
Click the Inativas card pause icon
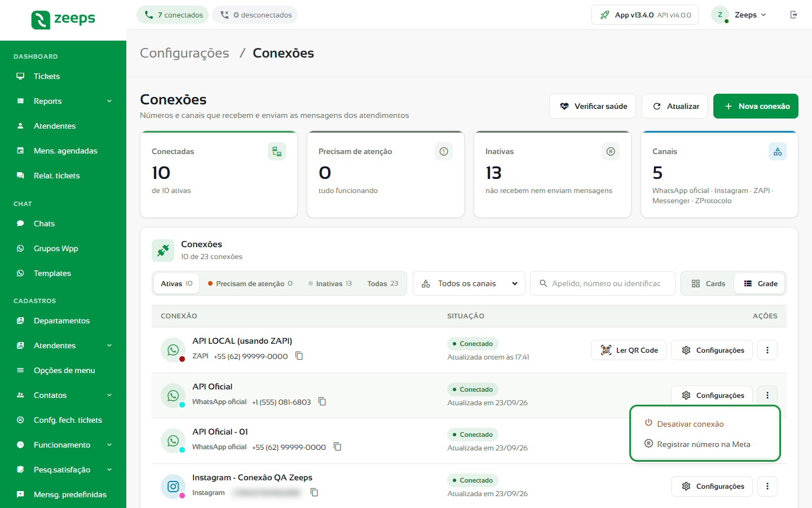611,151
